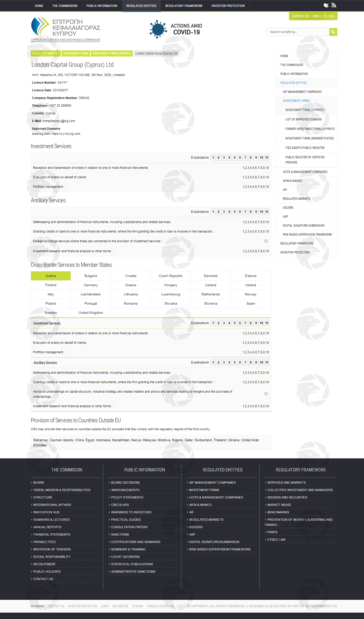
Task: Open THE COMMISSION top menu item
Action: 65,6
